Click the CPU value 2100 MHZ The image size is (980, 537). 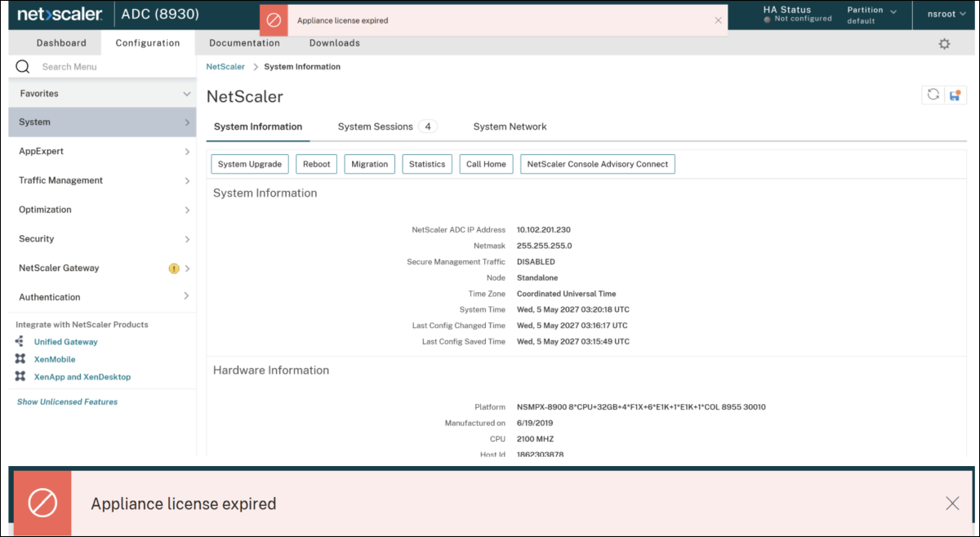[x=536, y=439]
